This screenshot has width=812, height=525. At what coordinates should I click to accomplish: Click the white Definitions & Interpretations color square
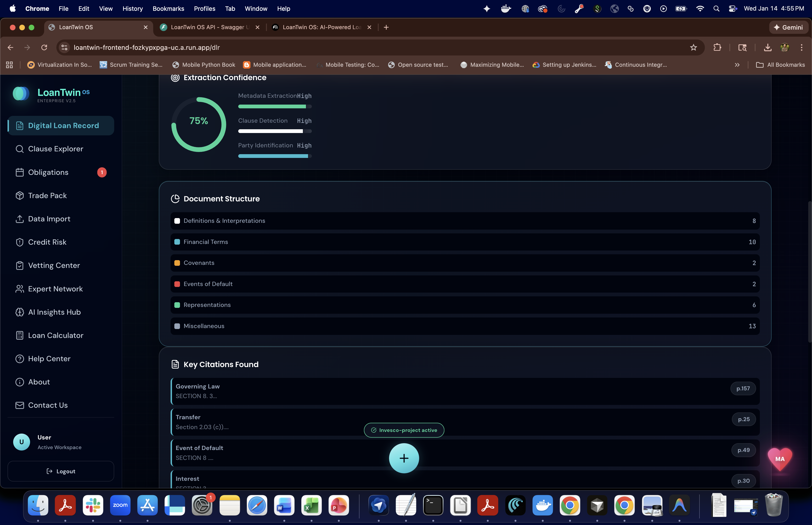point(177,221)
